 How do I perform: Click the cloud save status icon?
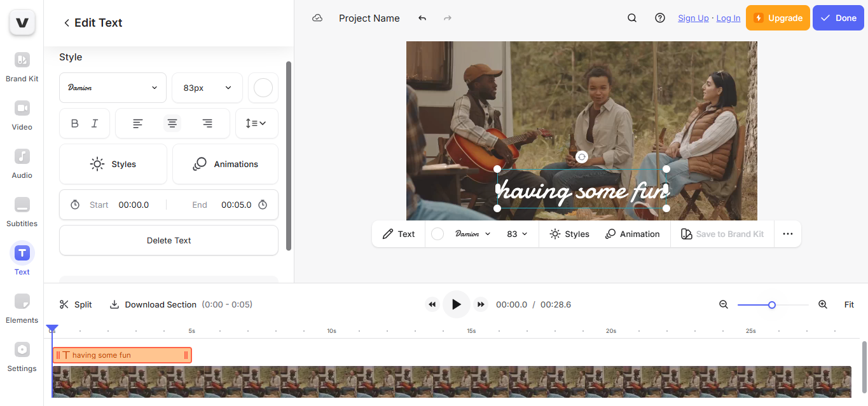317,18
